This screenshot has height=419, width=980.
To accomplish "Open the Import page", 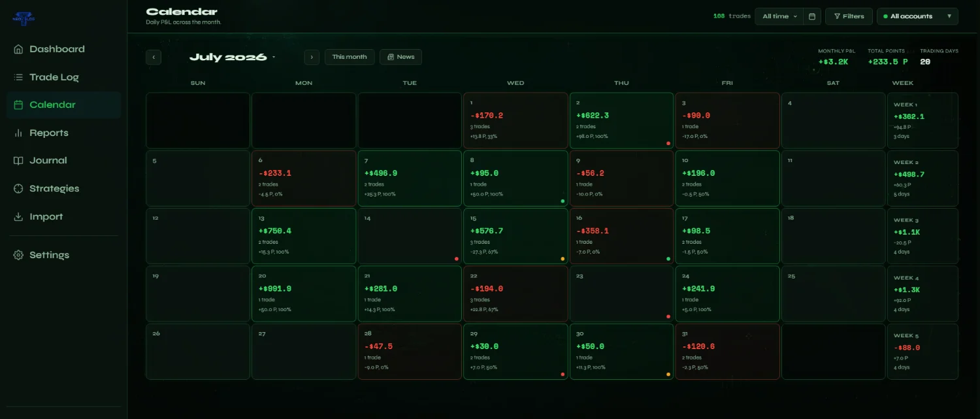I will tap(63, 216).
